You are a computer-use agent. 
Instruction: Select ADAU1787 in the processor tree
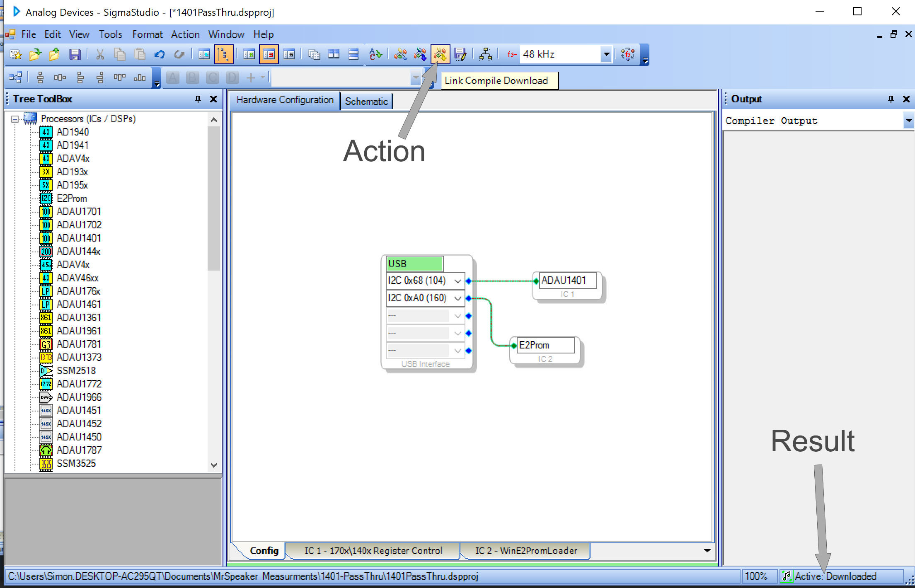click(x=79, y=450)
